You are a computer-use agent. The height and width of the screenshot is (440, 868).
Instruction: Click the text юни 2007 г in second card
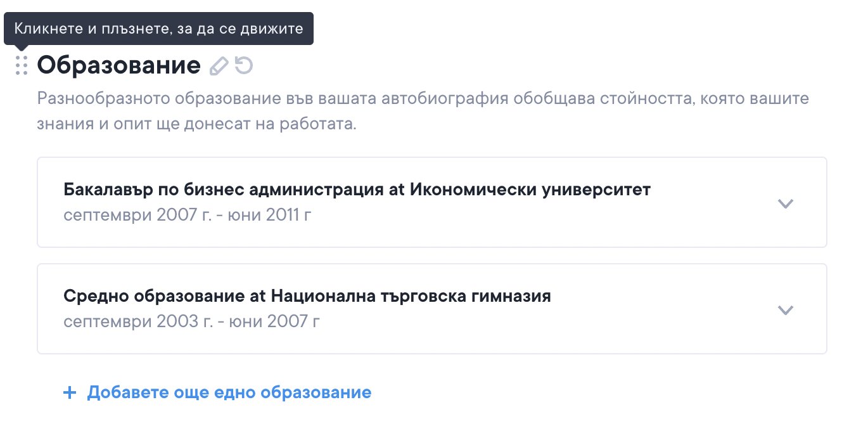tap(288, 321)
